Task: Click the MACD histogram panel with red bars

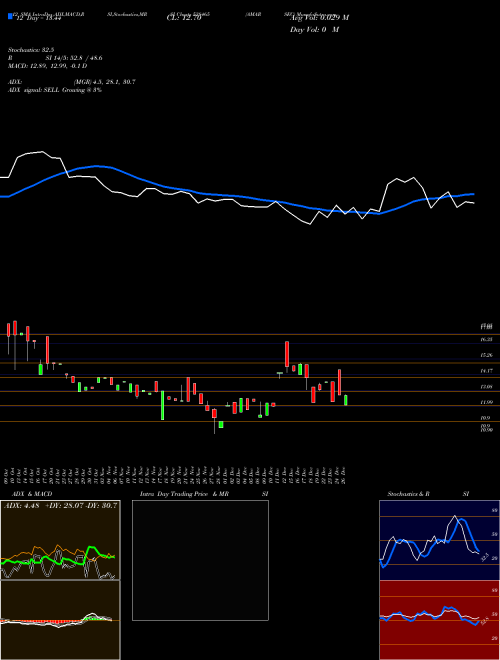Action: 60,620
